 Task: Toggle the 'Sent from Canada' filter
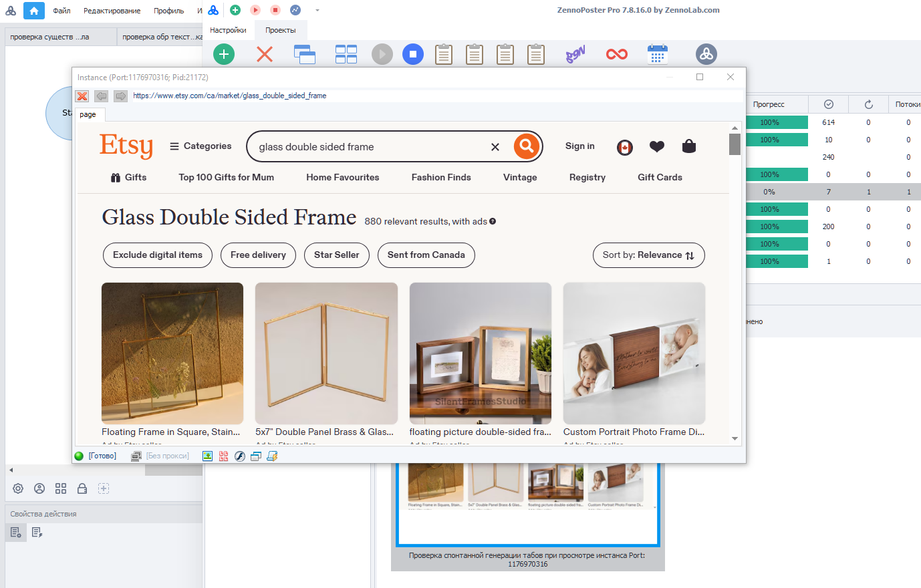pos(426,255)
